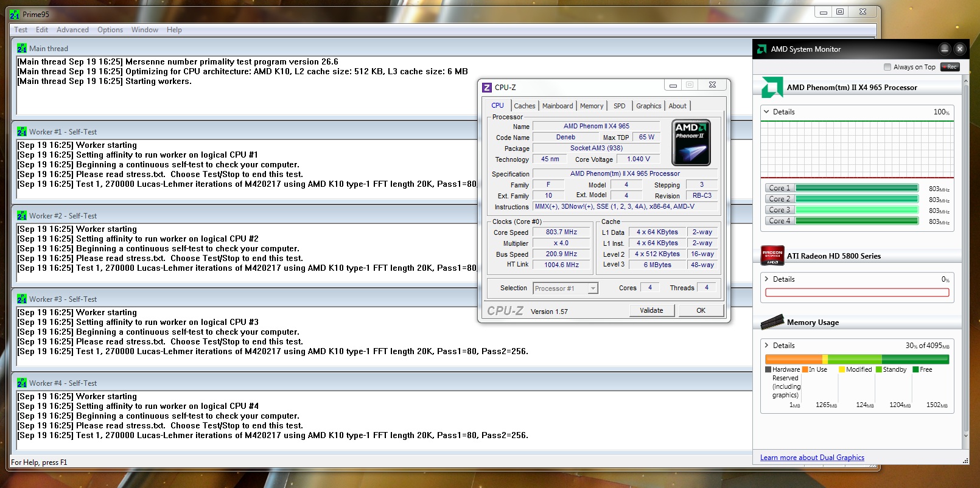Click the Core 1 label in System Monitor
The width and height of the screenshot is (980, 488).
point(779,188)
